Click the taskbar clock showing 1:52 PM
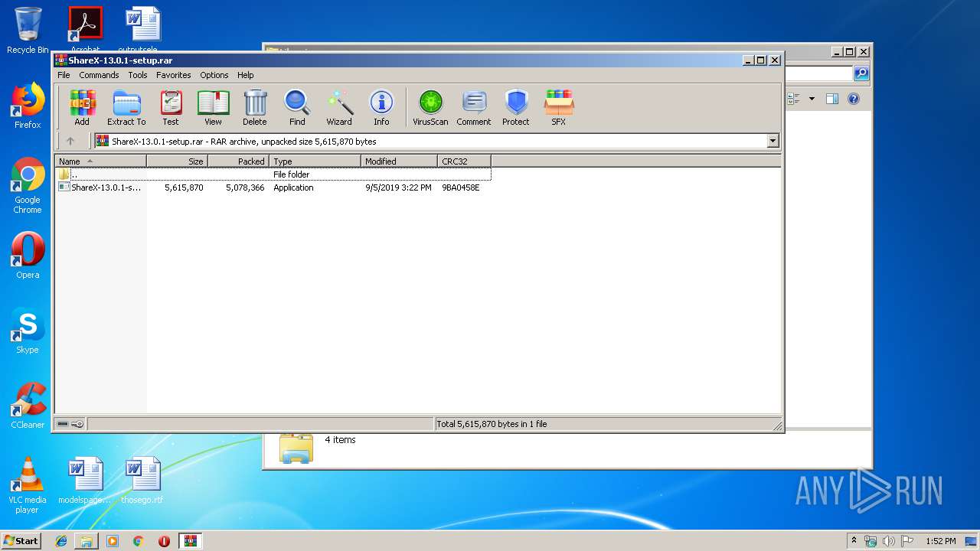This screenshot has width=980, height=551. 940,541
